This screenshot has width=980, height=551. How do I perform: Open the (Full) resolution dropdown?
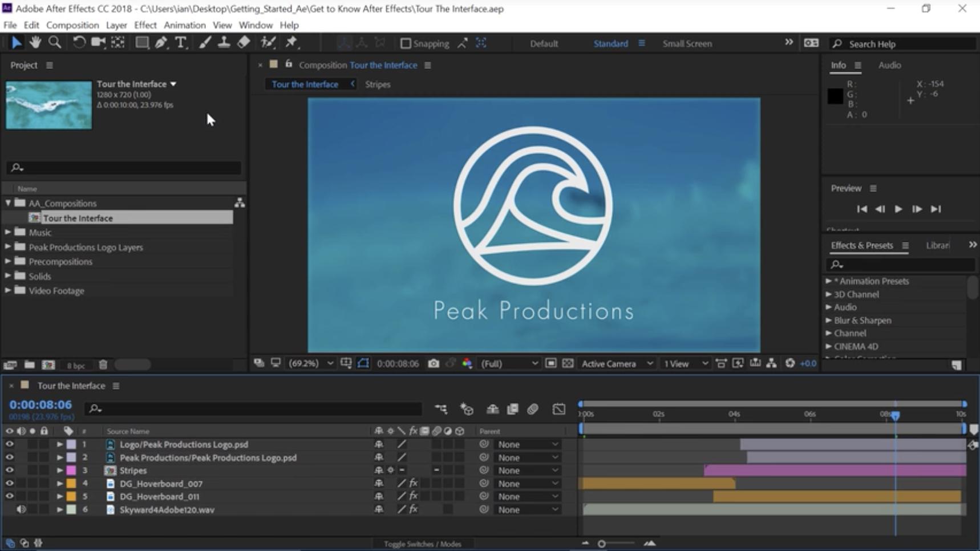click(509, 363)
